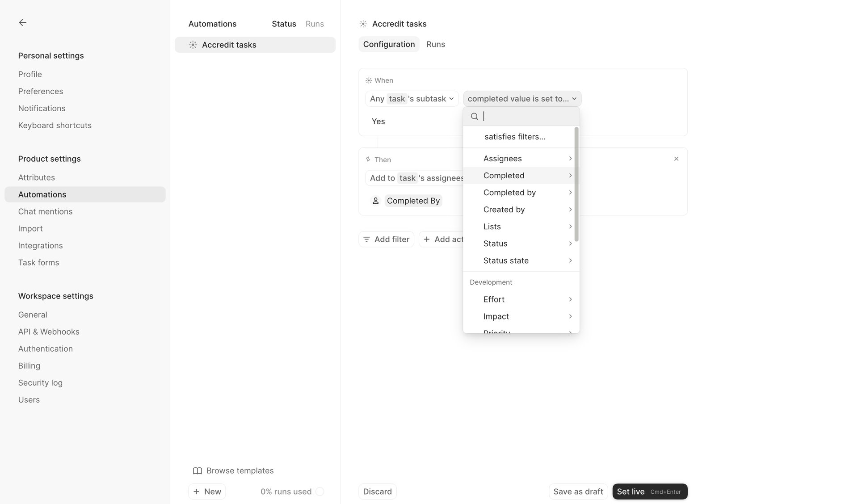Viewport: 858px width, 504px height.
Task: Open the "completed value is set to..." dropdown
Action: point(522,99)
